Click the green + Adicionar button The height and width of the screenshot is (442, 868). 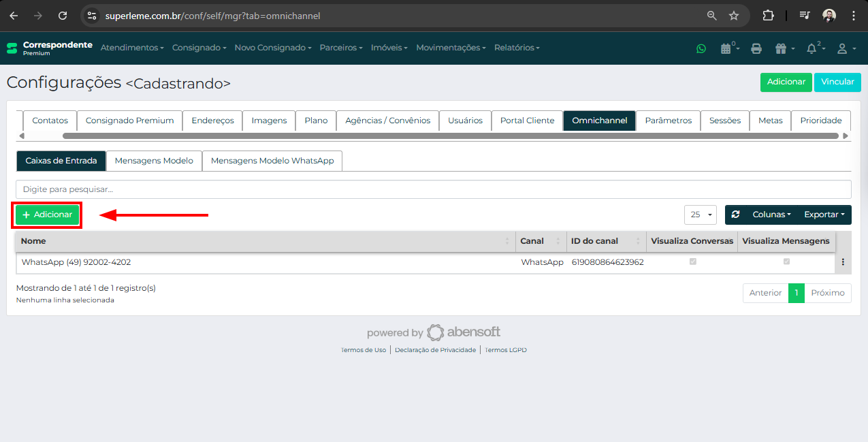click(48, 215)
